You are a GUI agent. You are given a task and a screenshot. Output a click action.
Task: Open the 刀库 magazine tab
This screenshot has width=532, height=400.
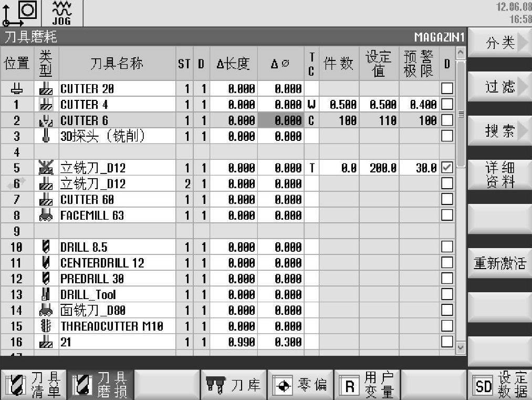point(233,385)
